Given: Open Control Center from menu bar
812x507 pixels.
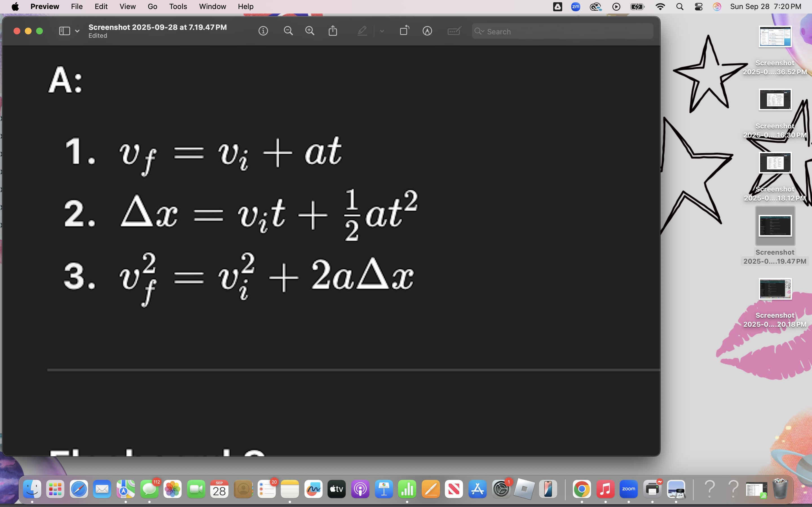Looking at the screenshot, I should click(699, 7).
